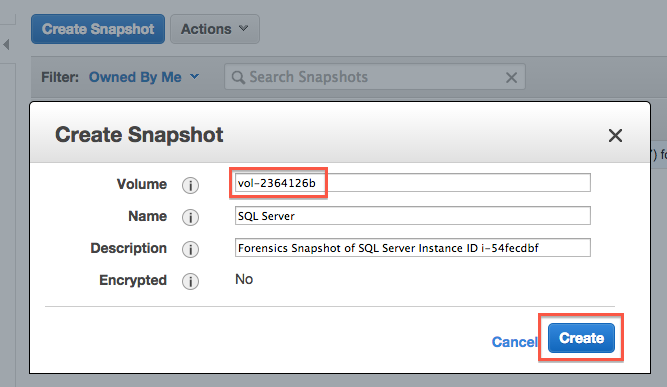This screenshot has width=667, height=387.
Task: Open the Actions dropdown menu
Action: 215,29
